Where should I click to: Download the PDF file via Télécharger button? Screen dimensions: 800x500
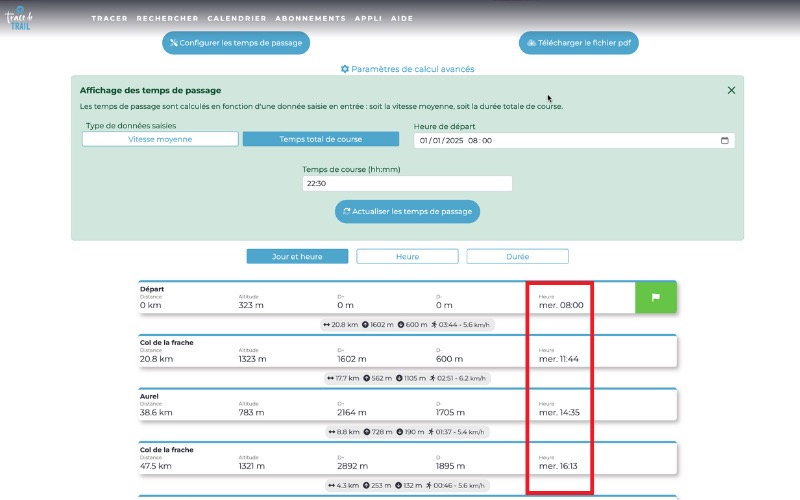pyautogui.click(x=579, y=43)
